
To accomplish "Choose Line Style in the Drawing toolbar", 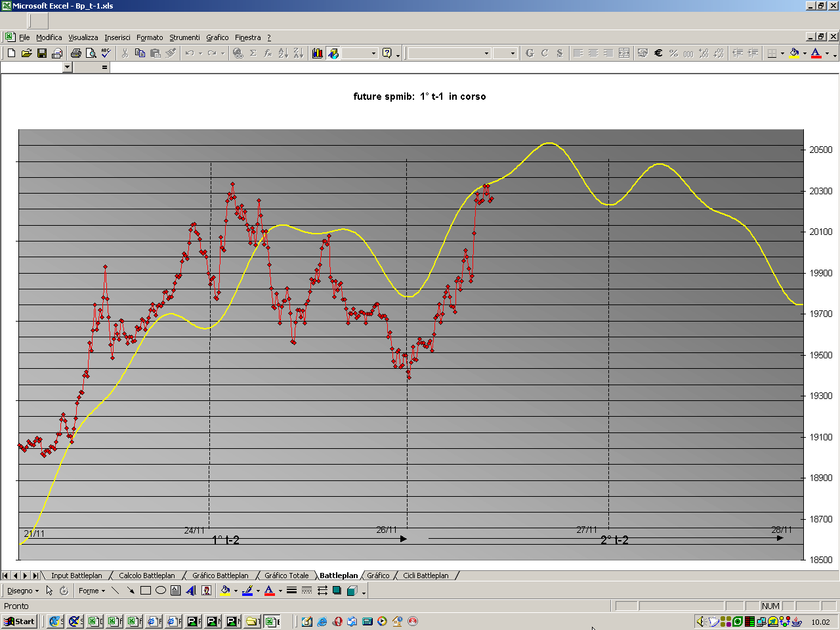I will [x=292, y=591].
